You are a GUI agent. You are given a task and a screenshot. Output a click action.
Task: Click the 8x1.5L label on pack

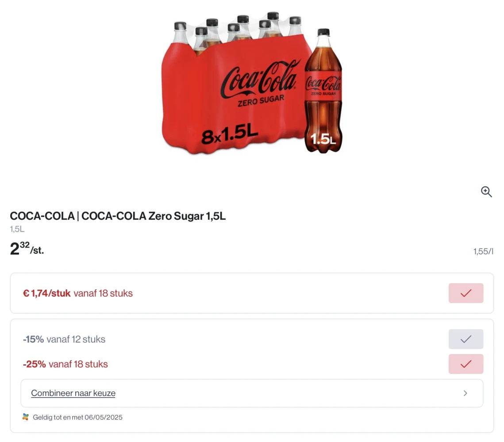click(229, 134)
